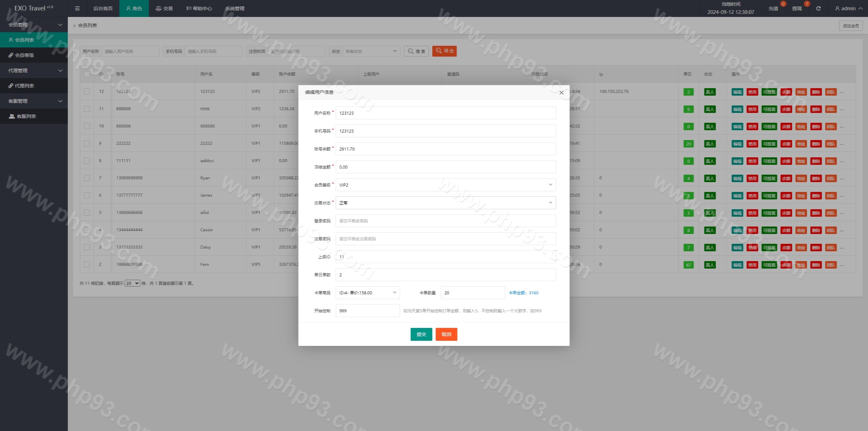Open the 帮助中心 top menu tab
Viewport: 868px width, 431px height.
[x=199, y=8]
